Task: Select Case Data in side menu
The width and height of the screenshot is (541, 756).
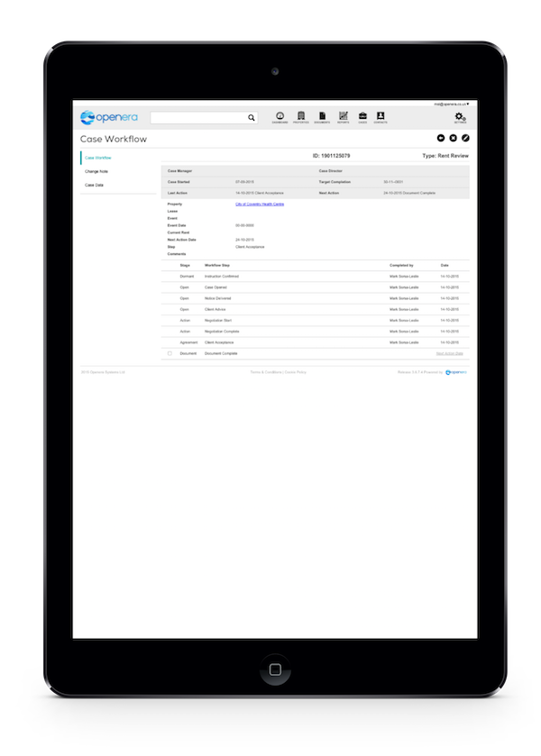Action: click(94, 185)
